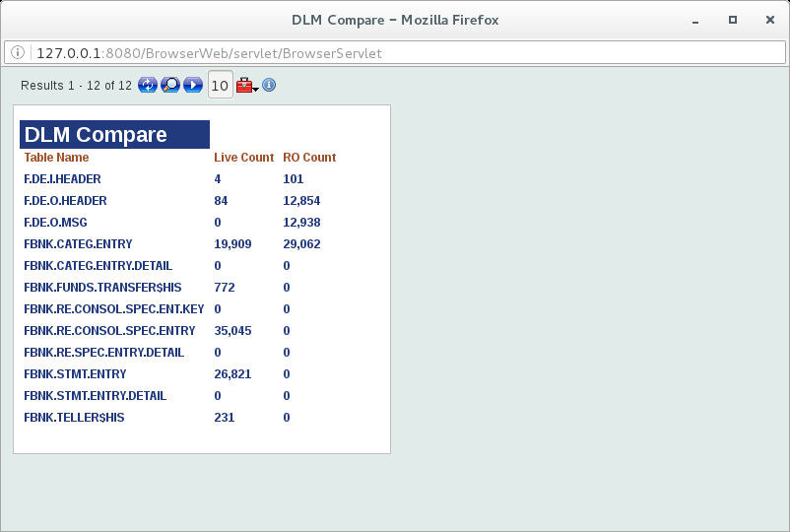Select the FBNK.STMT.ENTRY table name
The width and height of the screenshot is (790, 532).
point(75,374)
